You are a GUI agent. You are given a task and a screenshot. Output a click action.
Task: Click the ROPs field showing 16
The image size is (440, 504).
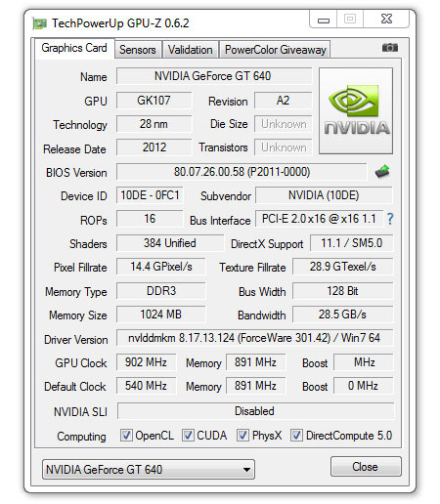click(x=150, y=219)
